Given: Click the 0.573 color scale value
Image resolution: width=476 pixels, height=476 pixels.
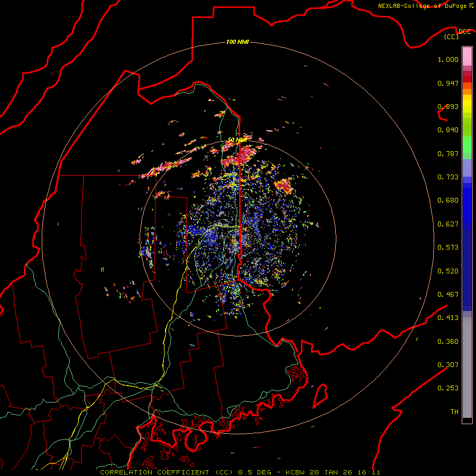Looking at the screenshot, I should pos(448,248).
